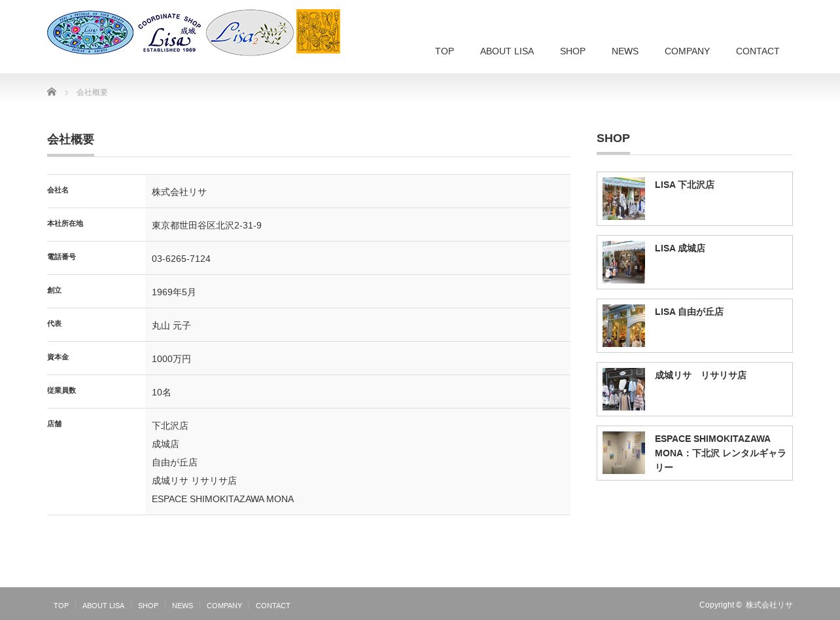Click CONTACT in the footer navigation
Viewport: 840px width, 620px height.
tap(273, 606)
